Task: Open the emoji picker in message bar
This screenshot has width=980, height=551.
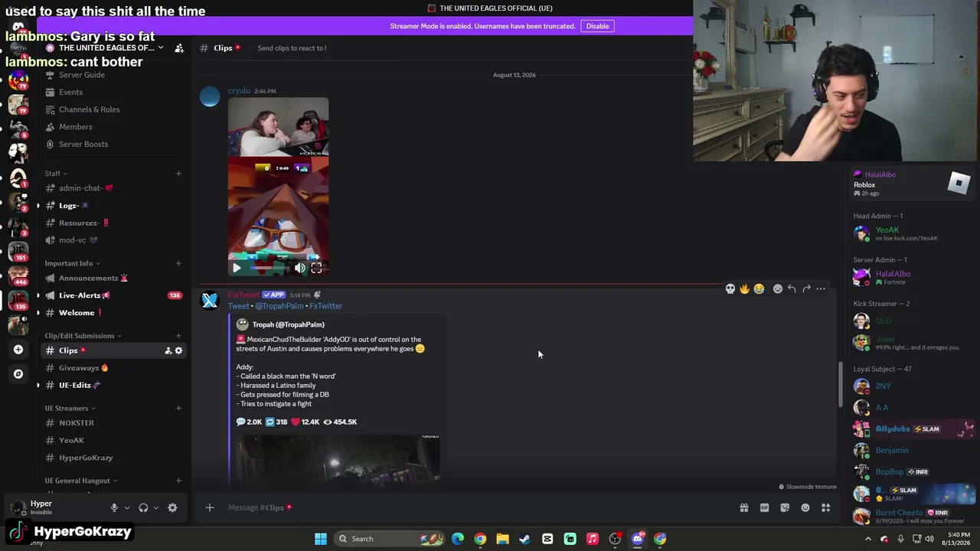Action: click(x=805, y=507)
